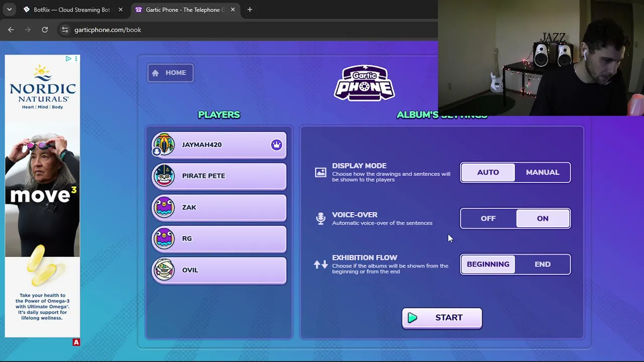This screenshot has width=644, height=362.
Task: Open a new browser tab
Action: point(250,10)
